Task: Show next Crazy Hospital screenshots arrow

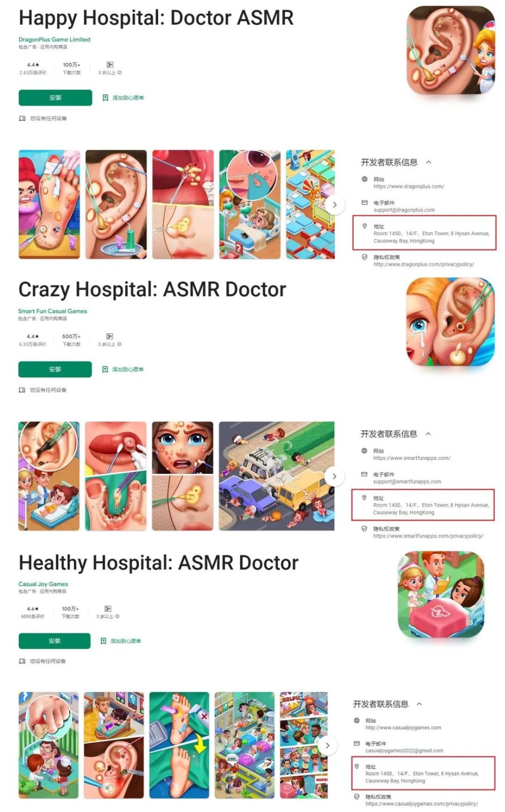Action: (x=334, y=476)
